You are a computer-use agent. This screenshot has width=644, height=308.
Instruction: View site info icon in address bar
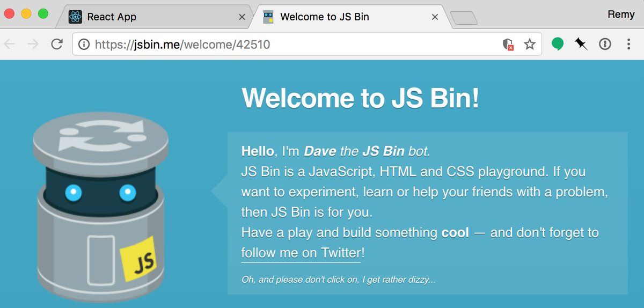tap(84, 45)
